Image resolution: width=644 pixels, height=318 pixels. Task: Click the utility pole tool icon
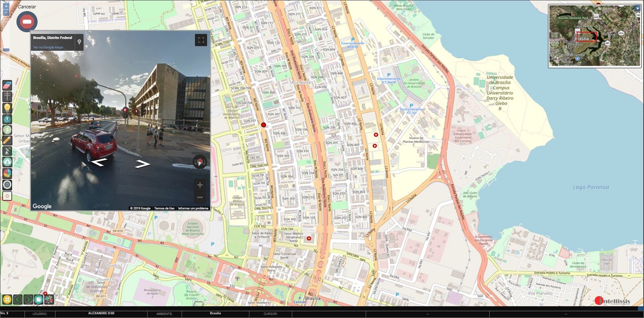coord(7,96)
